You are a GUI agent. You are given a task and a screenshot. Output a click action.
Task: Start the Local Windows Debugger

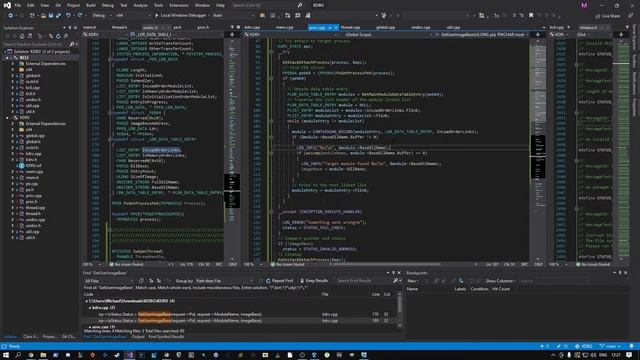click(x=180, y=16)
